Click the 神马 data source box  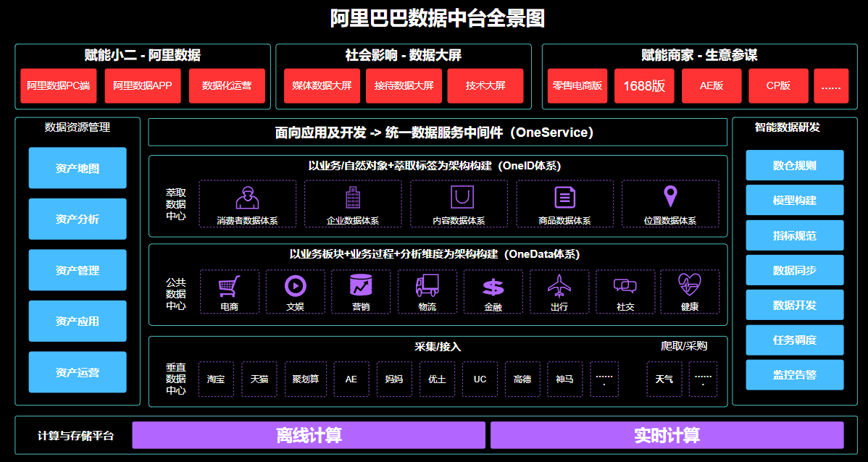[565, 379]
